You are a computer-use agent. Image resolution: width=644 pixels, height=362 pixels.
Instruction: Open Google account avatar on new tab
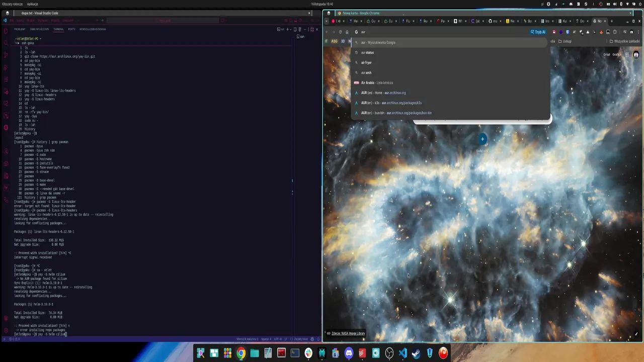click(636, 54)
